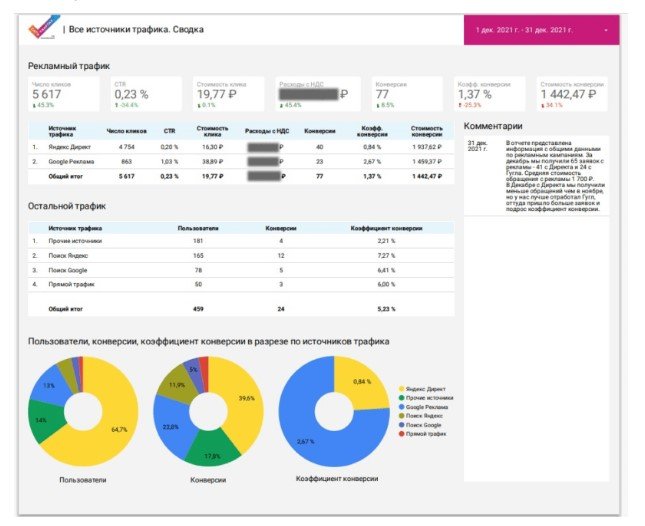
Task: Click the 64,7% yellow slice in Пользователи chart
Action: [117, 428]
